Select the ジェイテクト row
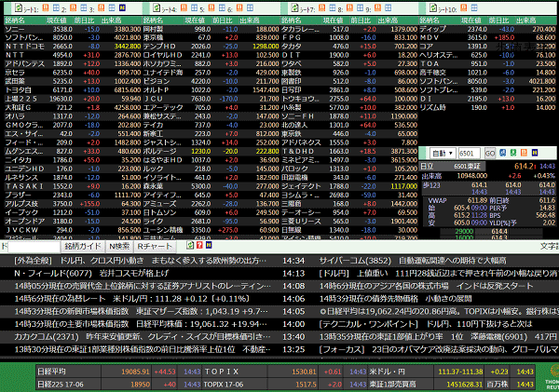Screen dimensions: 559x392 click(x=349, y=186)
